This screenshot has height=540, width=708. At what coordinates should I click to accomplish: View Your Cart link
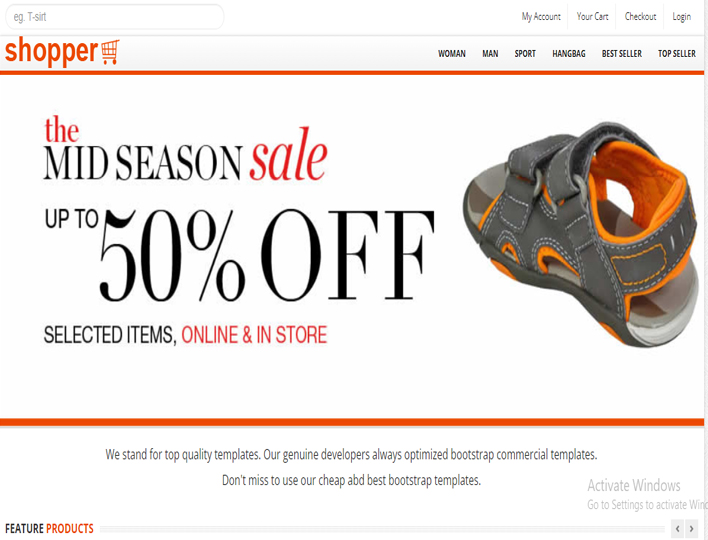point(592,17)
